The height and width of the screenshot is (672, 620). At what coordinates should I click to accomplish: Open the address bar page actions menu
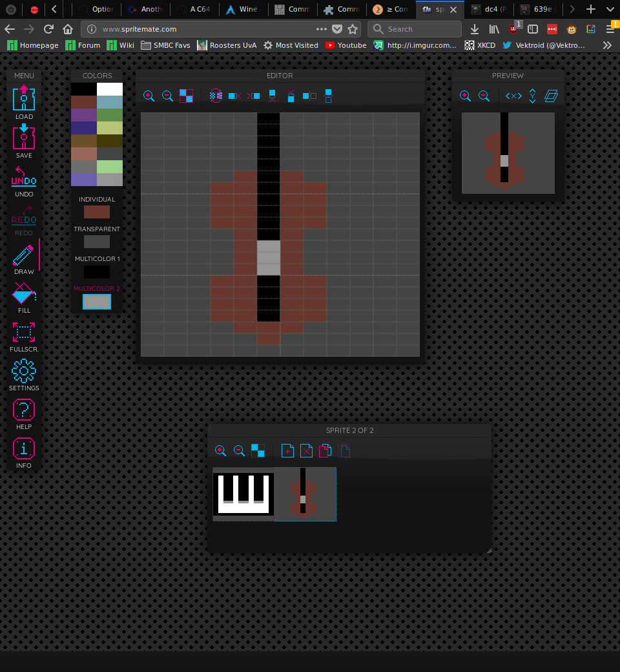pyautogui.click(x=322, y=29)
